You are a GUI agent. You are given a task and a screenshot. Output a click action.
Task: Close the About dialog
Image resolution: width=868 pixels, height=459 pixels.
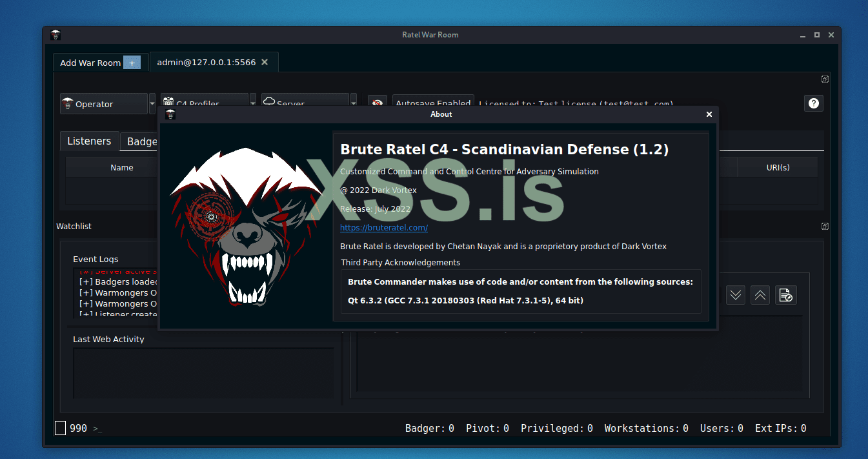709,114
